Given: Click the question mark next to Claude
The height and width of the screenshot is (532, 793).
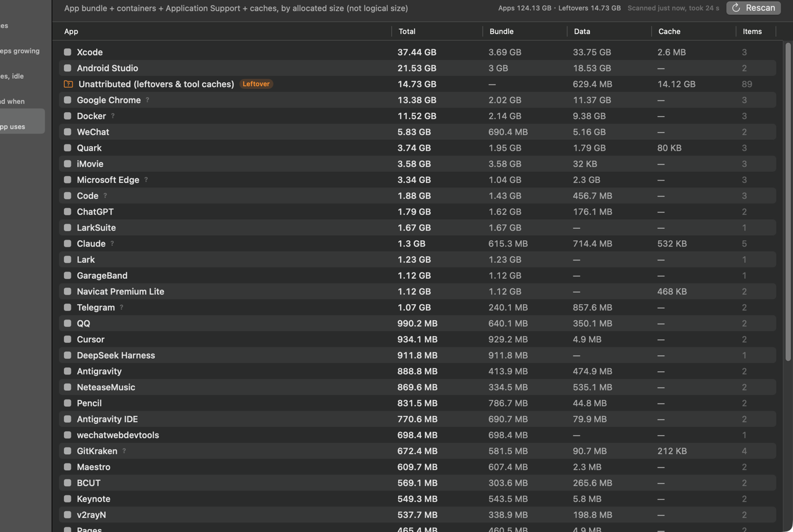Looking at the screenshot, I should (112, 244).
